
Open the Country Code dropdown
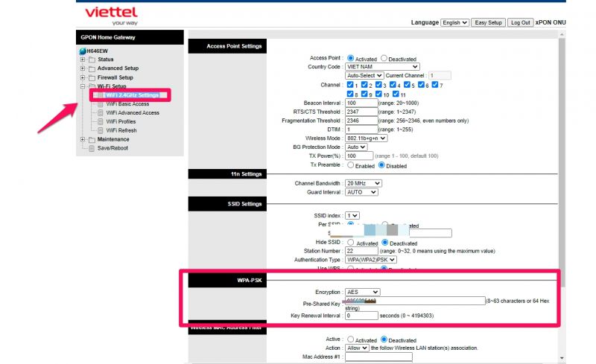(x=382, y=66)
